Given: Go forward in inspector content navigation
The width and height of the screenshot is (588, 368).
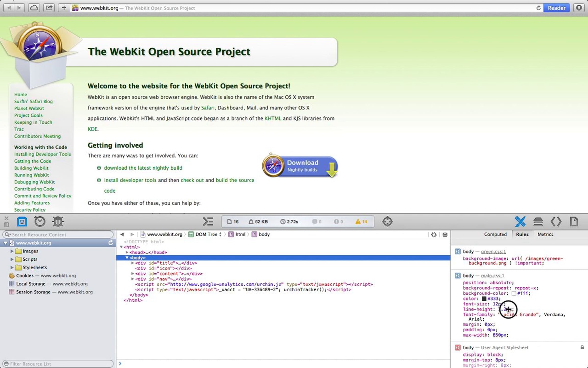Looking at the screenshot, I should click(x=132, y=234).
